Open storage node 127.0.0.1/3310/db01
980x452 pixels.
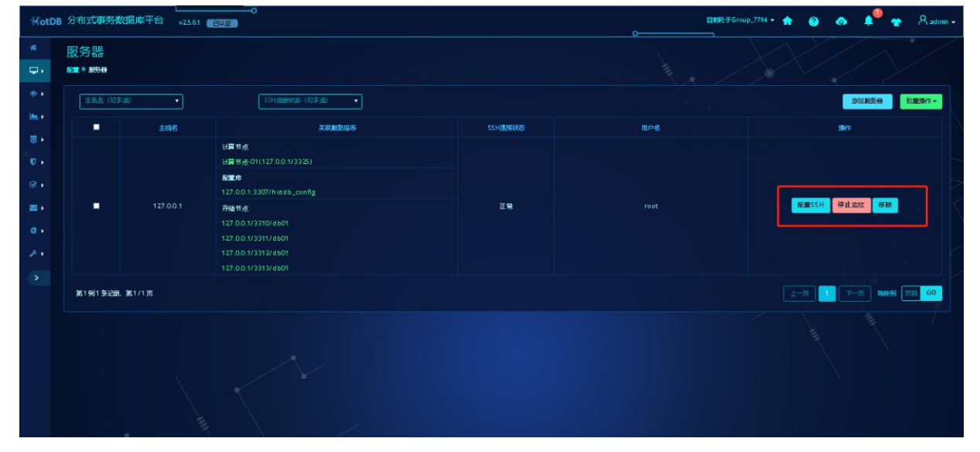click(x=255, y=223)
